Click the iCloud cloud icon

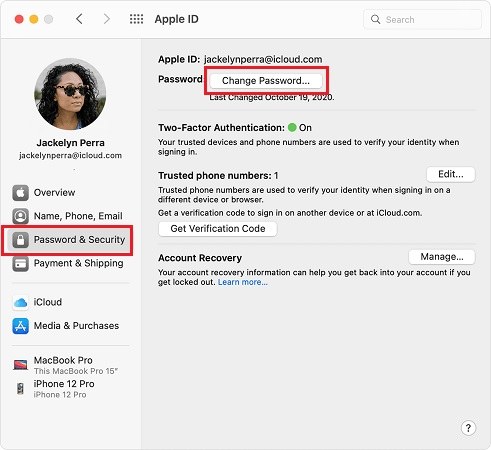[20, 302]
